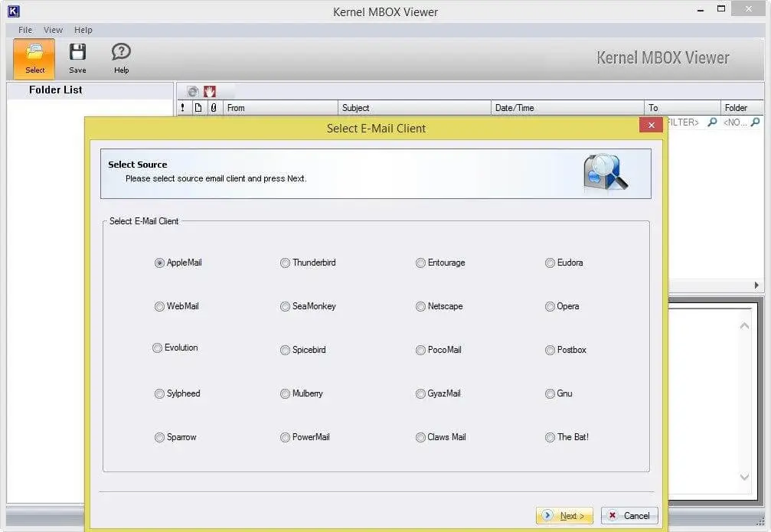
Task: Select the Thunderbird radio button
Action: 286,263
